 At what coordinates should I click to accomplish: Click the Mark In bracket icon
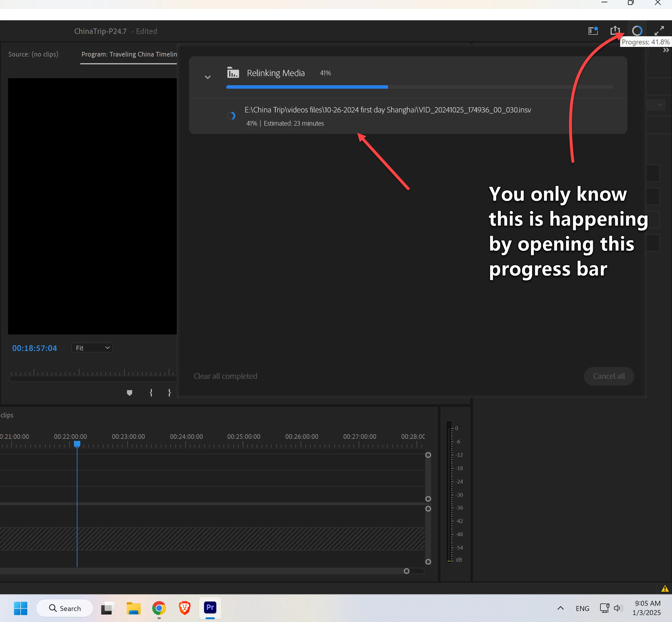[151, 393]
